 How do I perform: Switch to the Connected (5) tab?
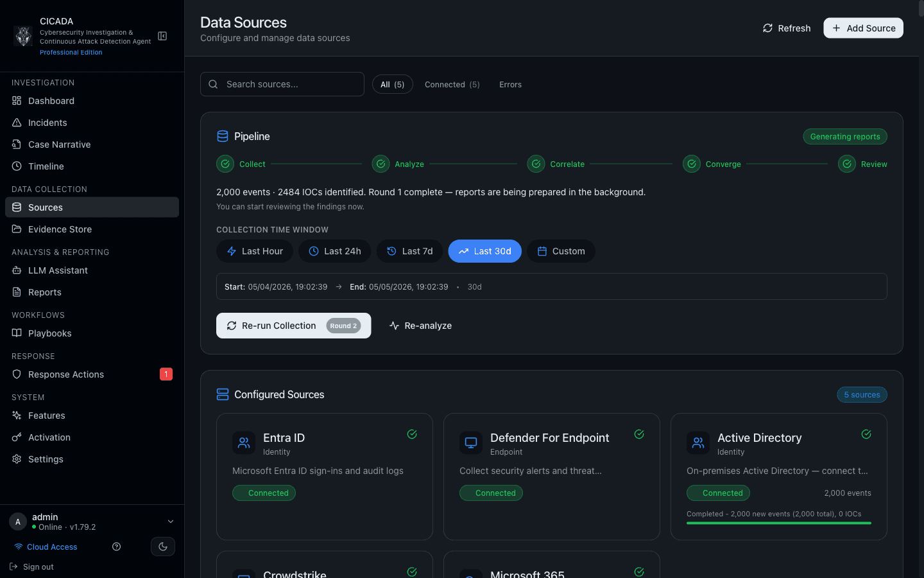click(x=452, y=85)
